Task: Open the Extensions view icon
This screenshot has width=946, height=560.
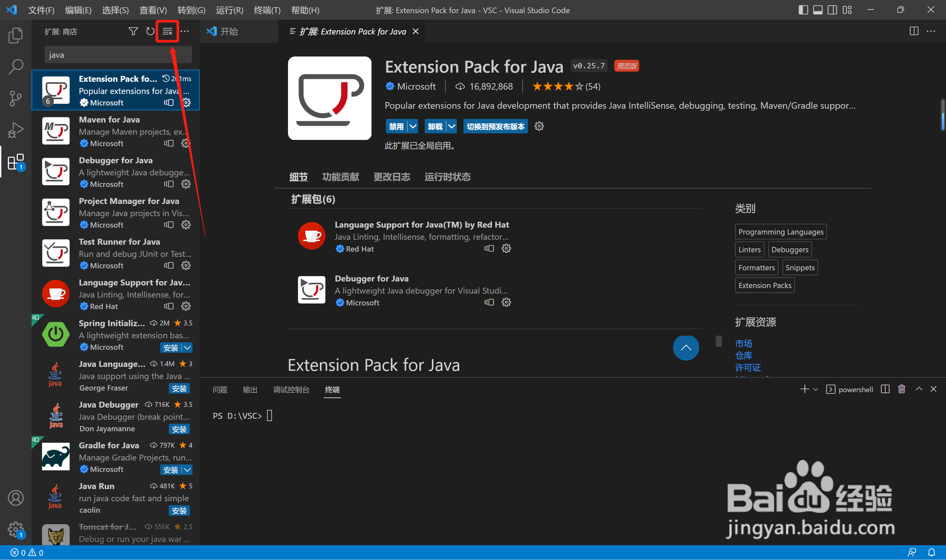Action: [x=15, y=162]
